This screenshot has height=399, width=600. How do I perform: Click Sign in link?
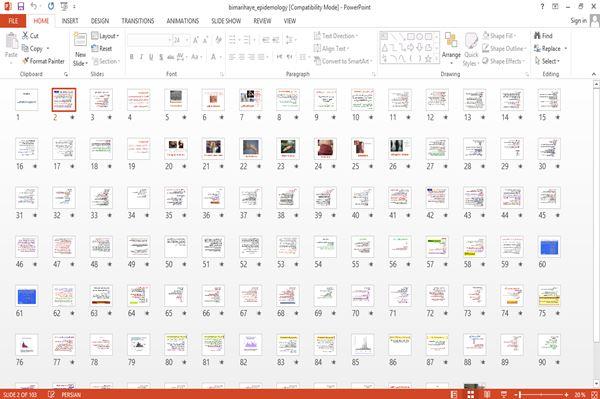click(578, 20)
